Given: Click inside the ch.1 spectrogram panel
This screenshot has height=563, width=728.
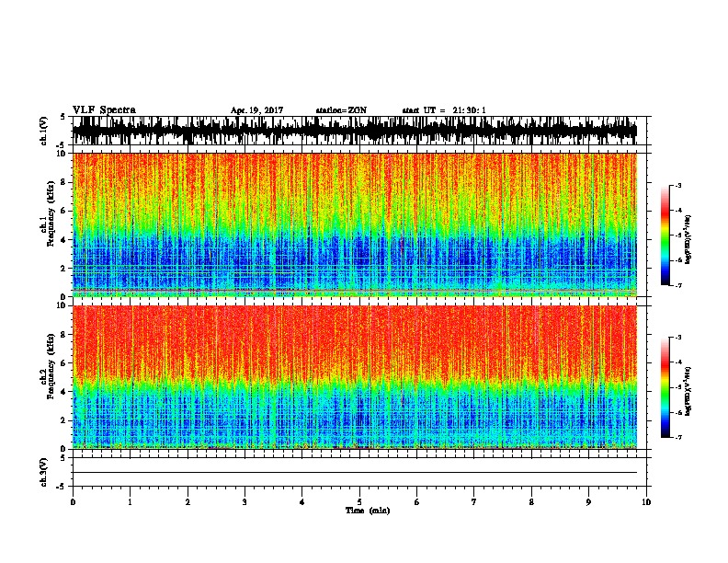Looking at the screenshot, I should pos(355,224).
